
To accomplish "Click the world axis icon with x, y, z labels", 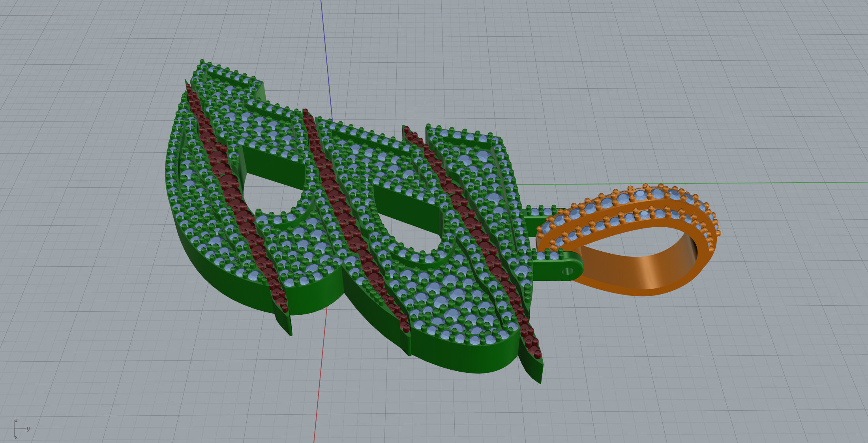I will [x=21, y=429].
